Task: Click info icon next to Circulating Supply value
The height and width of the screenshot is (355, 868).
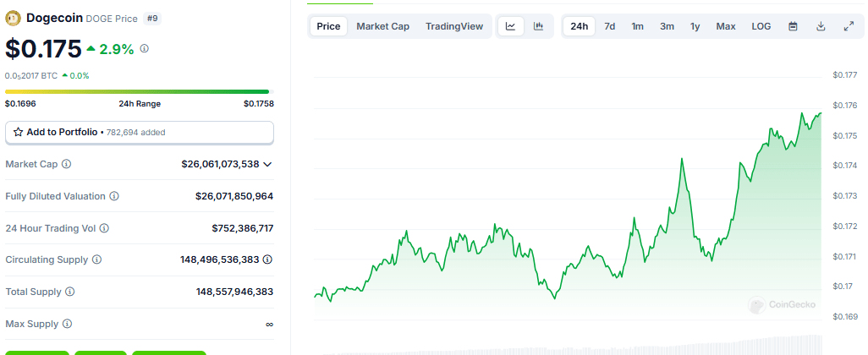Action: click(267, 259)
